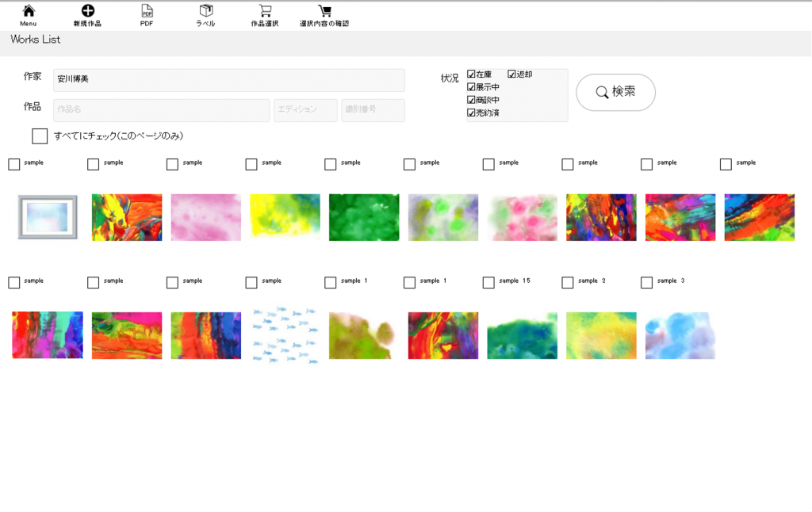
Task: Toggle the 在庫 status checkbox
Action: [471, 75]
